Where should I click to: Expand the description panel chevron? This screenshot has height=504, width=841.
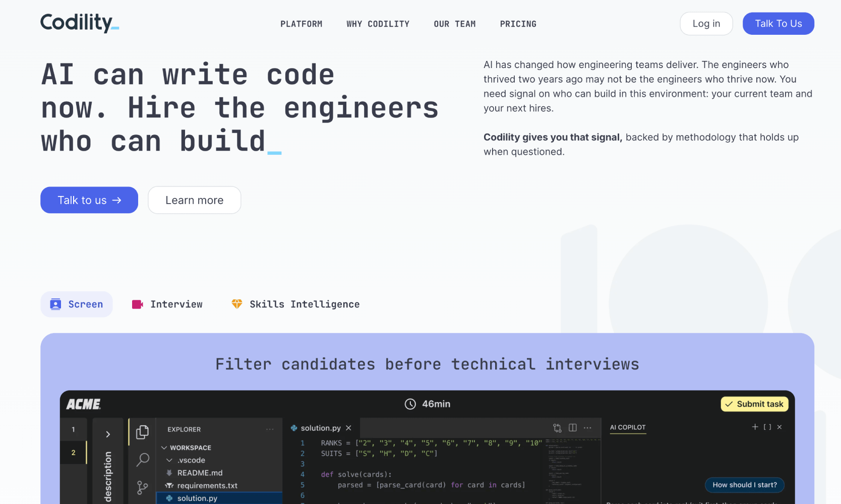(x=108, y=434)
